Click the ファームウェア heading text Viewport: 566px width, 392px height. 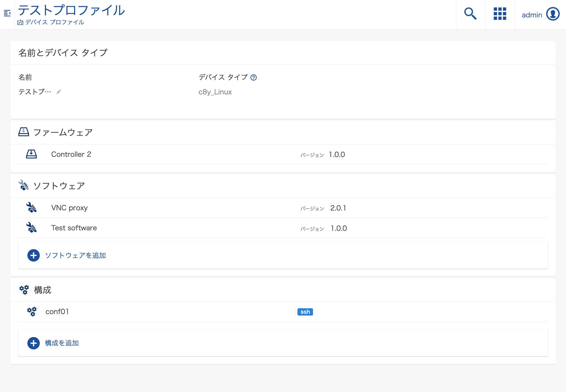(x=63, y=132)
